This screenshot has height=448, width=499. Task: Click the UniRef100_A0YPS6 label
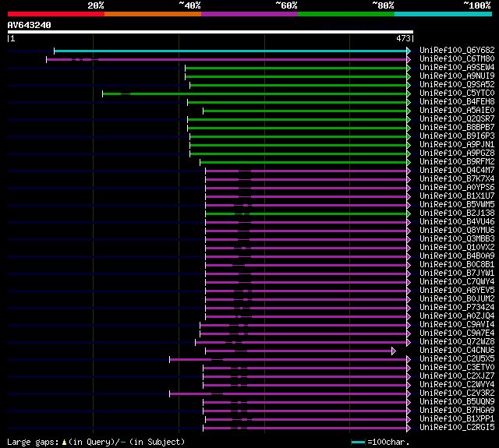pos(457,188)
